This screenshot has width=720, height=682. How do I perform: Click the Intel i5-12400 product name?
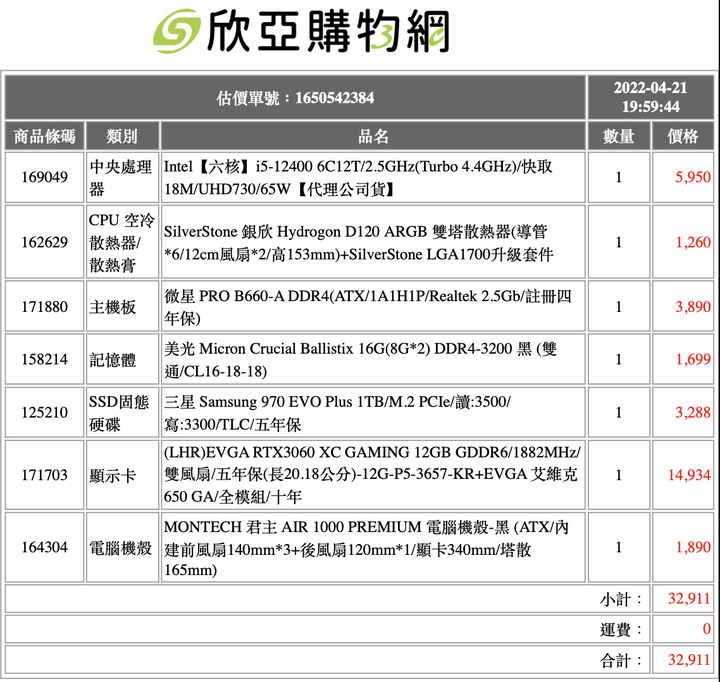click(x=358, y=177)
